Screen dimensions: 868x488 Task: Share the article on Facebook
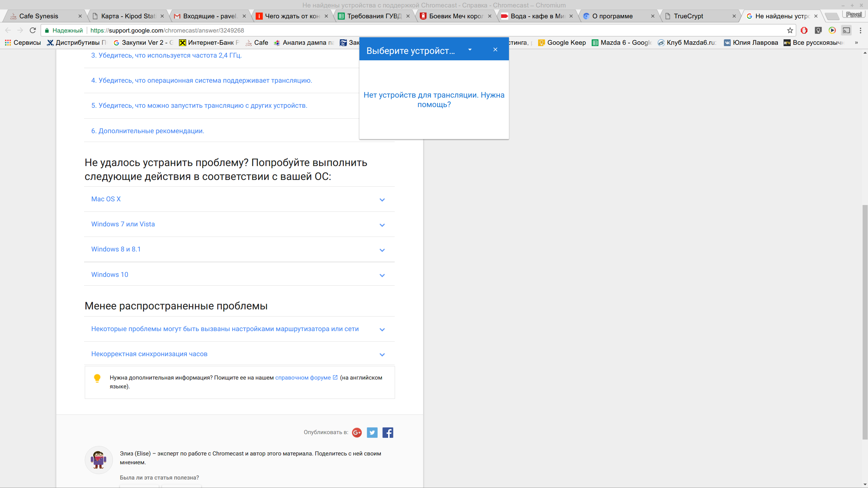388,432
